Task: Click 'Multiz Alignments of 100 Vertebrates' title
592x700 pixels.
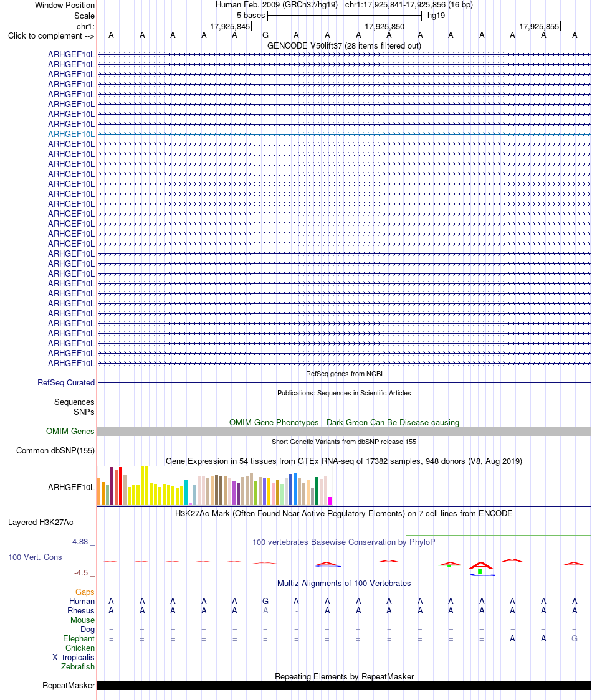Action: pyautogui.click(x=344, y=583)
